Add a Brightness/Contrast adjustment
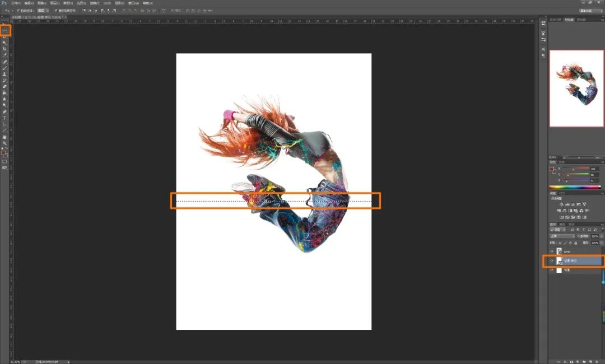The image size is (605, 364). (561, 204)
